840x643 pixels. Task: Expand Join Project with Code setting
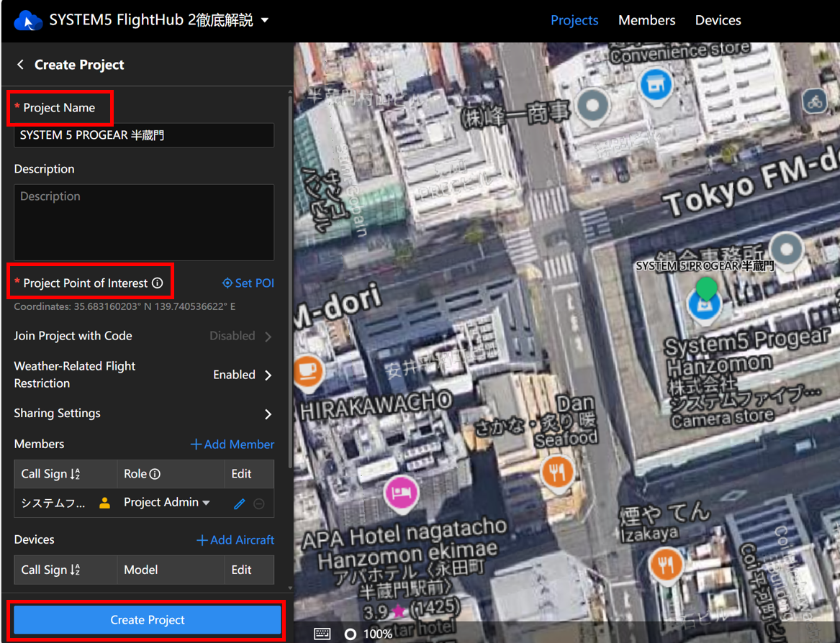point(144,336)
